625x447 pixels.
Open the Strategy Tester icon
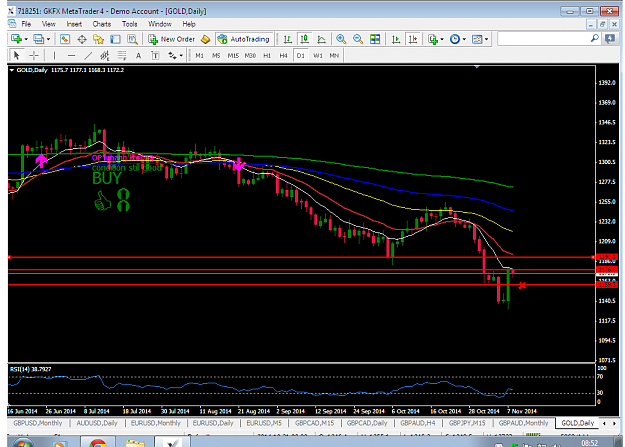tap(132, 39)
